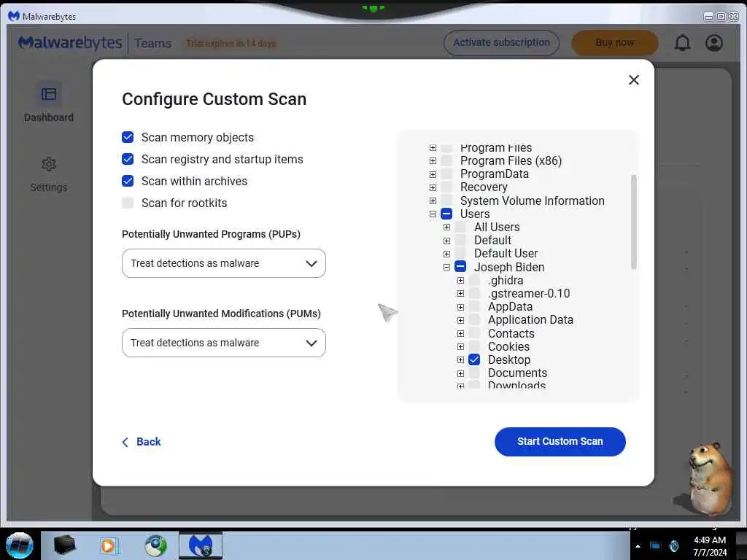Check the Documents folder checkbox
Viewport: 747px width, 560px height.
(474, 373)
